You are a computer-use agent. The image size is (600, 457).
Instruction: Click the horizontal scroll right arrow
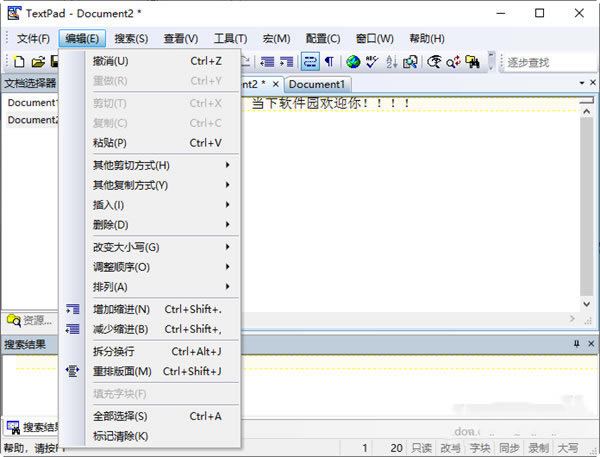[572, 318]
